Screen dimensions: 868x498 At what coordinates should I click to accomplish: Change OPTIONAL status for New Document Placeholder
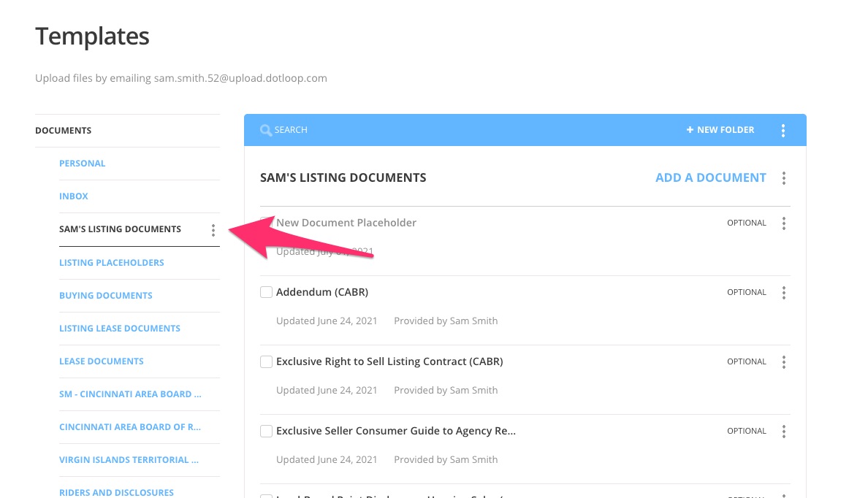tap(746, 223)
